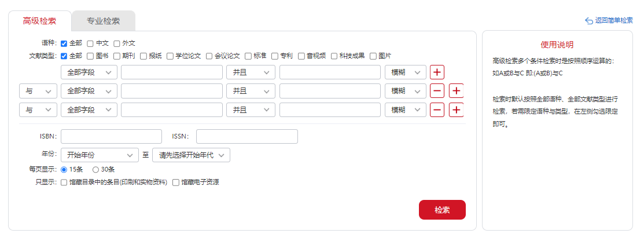Screen dimensions: 644x237
Task: Click the red 检索 search button
Action: [x=442, y=210]
